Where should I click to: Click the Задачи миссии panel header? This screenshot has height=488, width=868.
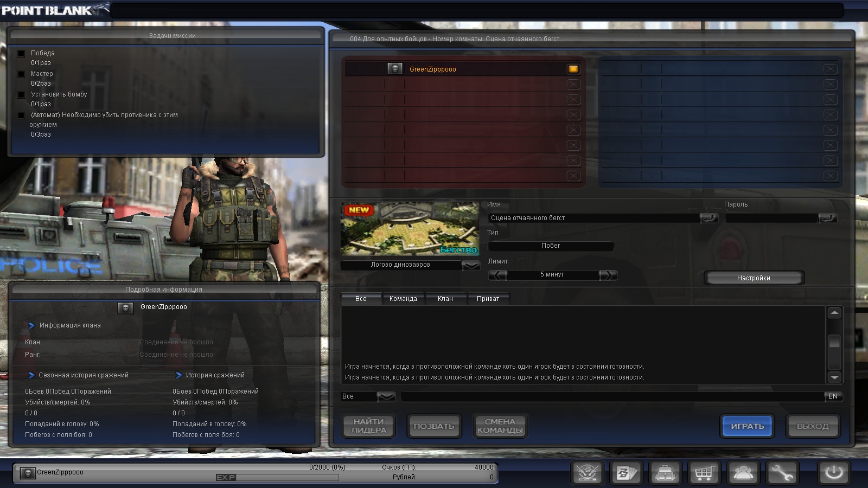[x=166, y=36]
